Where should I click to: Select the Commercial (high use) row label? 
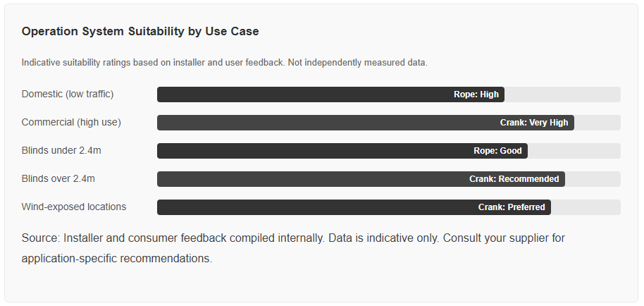pos(71,123)
